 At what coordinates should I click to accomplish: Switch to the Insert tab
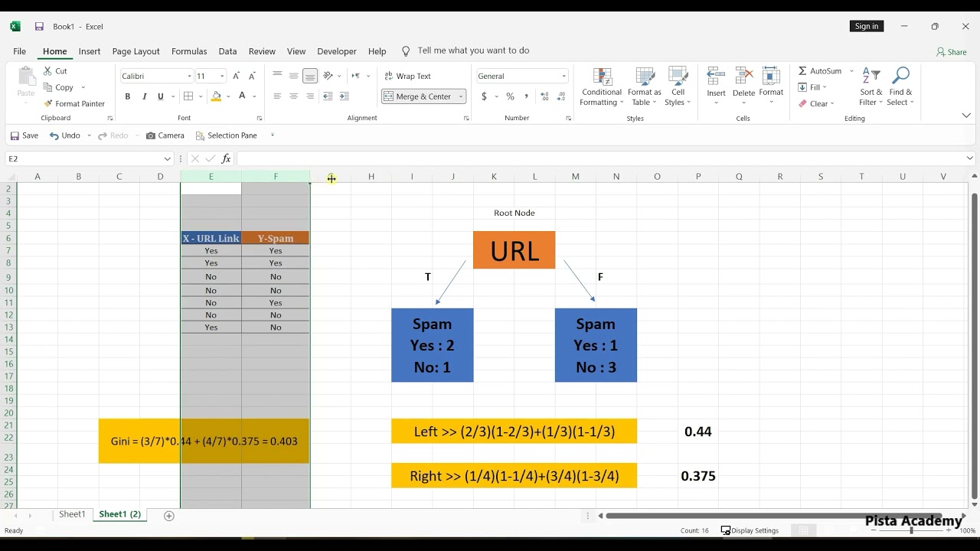point(90,51)
